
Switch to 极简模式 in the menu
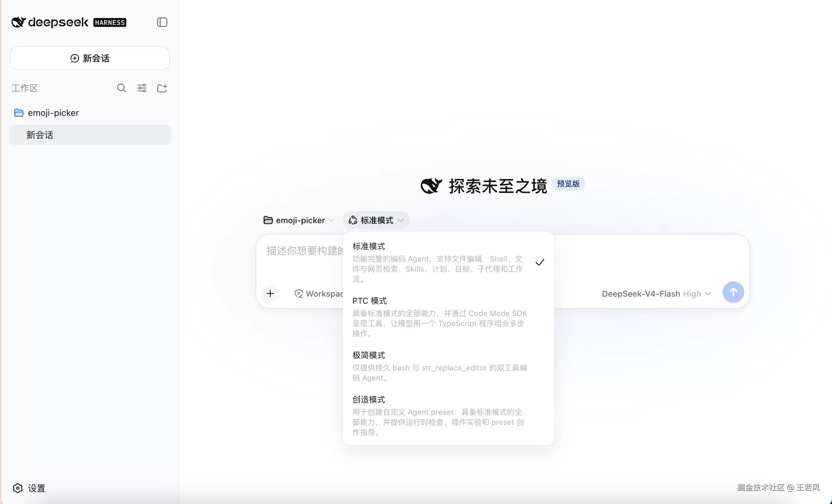(x=448, y=366)
